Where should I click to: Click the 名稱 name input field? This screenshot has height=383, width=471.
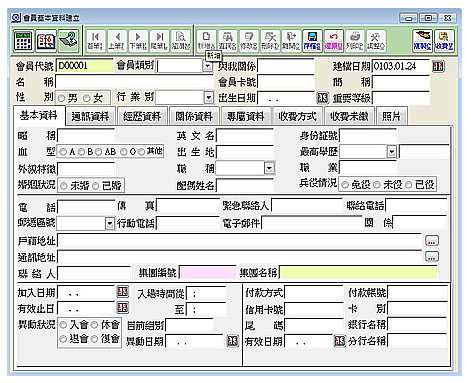(x=135, y=82)
